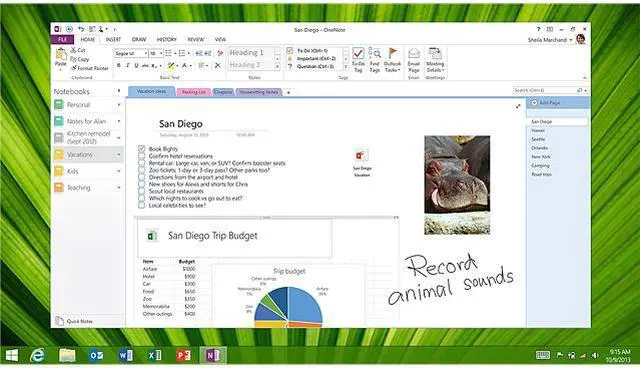Open highlight color picker arrow

coord(177,66)
